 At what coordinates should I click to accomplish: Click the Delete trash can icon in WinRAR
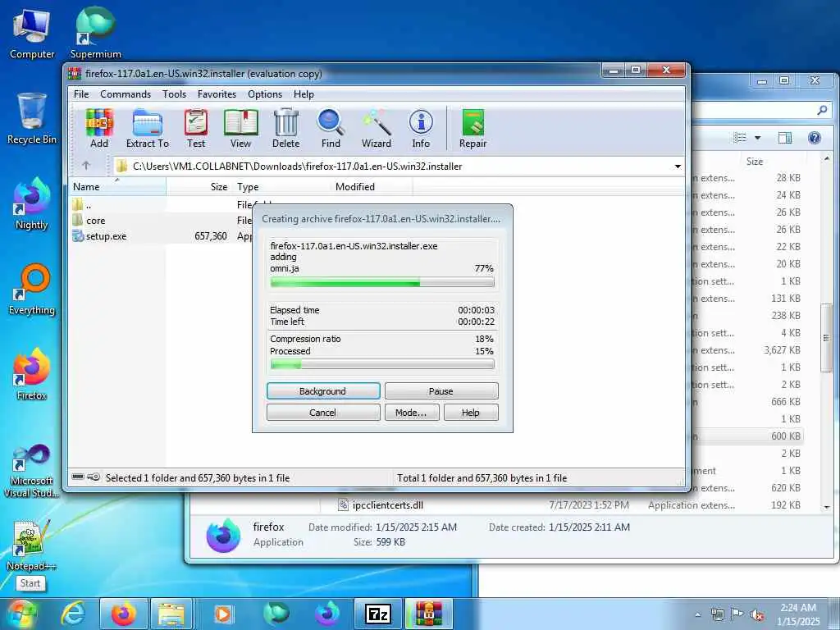(x=286, y=129)
